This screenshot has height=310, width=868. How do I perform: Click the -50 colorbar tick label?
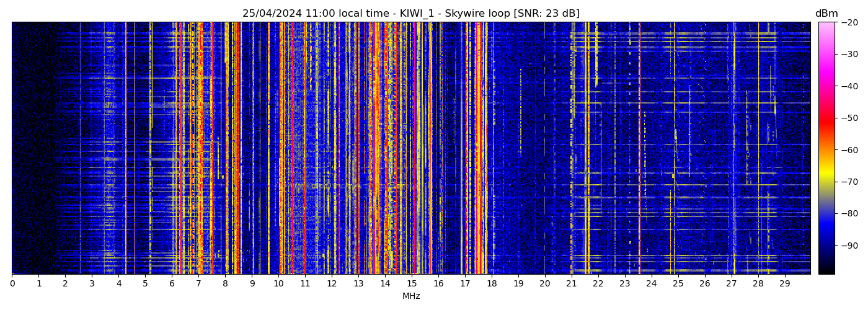point(849,118)
